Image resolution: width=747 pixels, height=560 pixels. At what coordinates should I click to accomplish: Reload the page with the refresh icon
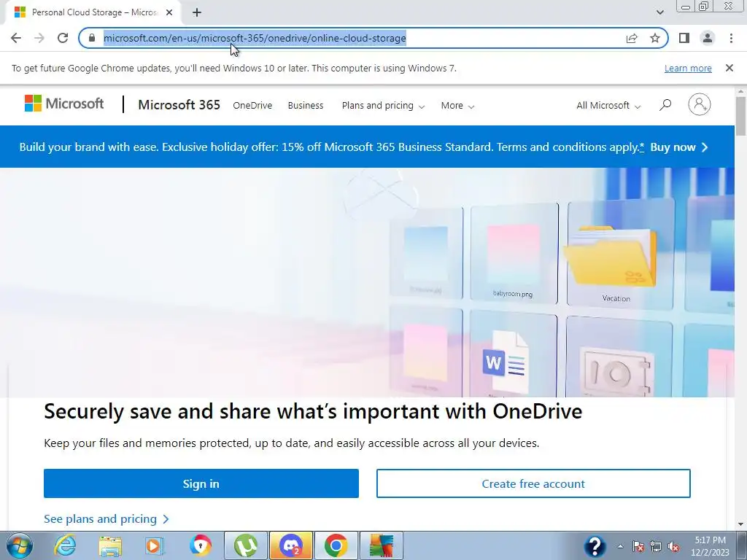pos(63,38)
